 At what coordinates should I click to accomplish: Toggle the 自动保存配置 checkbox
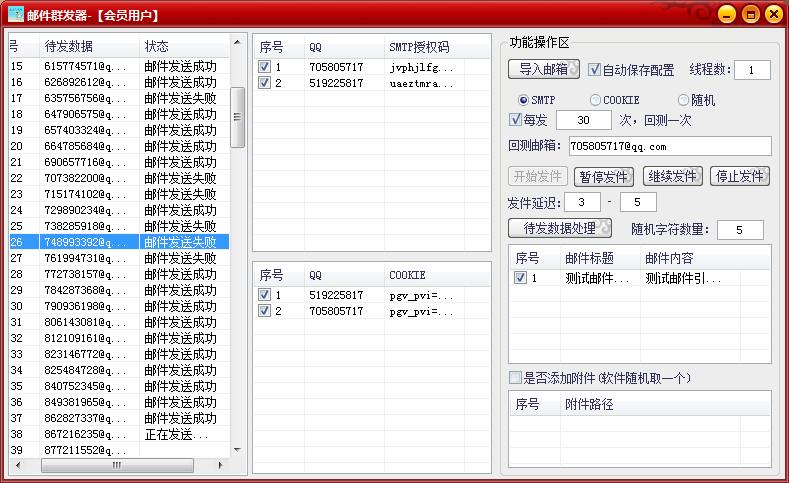pyautogui.click(x=594, y=70)
